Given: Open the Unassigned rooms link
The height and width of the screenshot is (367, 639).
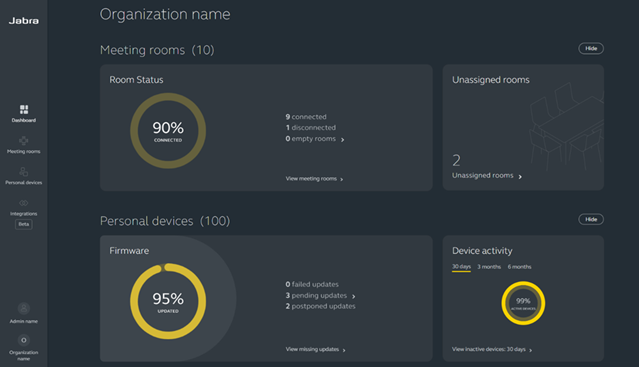Looking at the screenshot, I should 483,175.
